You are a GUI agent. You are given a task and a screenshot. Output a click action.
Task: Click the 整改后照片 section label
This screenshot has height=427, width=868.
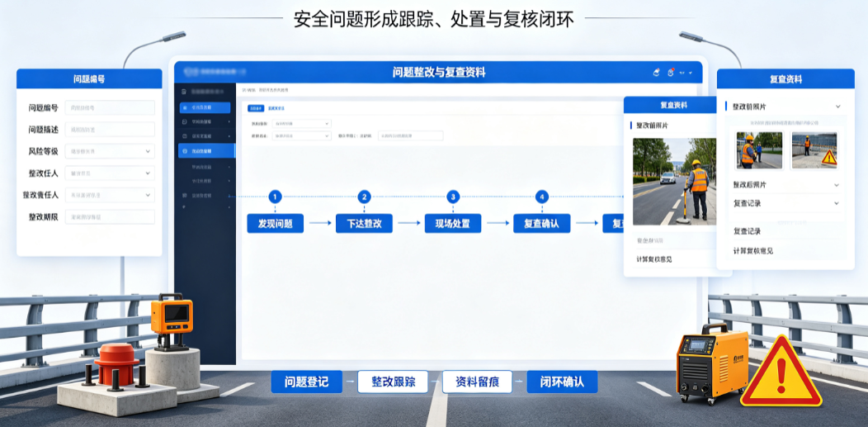click(x=749, y=184)
